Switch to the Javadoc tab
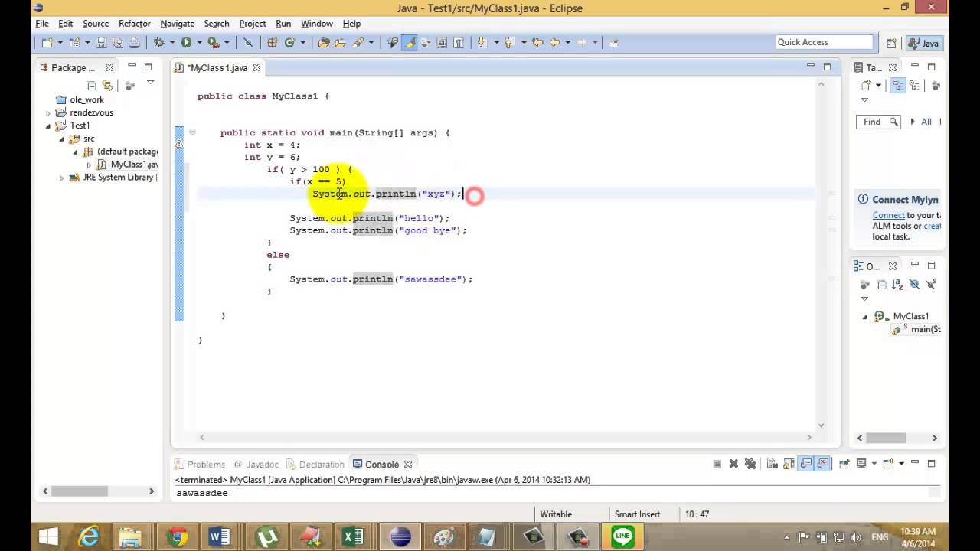The image size is (980, 551). point(256,464)
